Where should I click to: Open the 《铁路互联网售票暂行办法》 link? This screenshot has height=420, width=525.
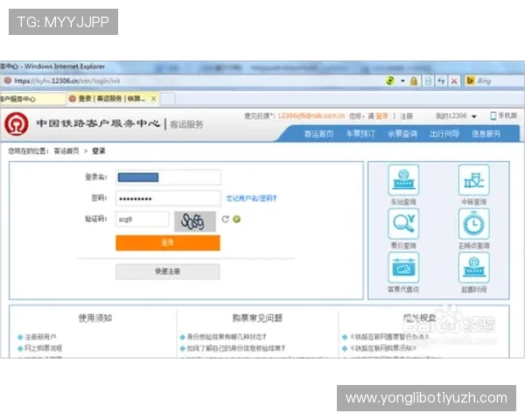point(389,336)
